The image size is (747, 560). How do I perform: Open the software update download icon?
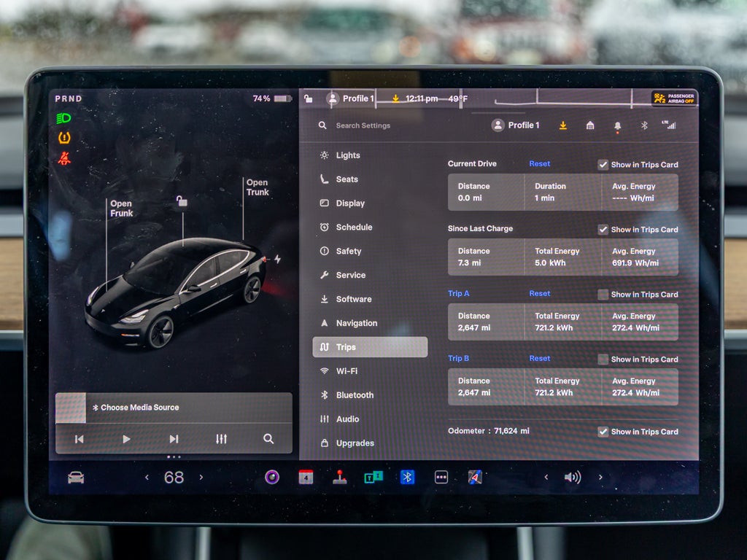click(563, 125)
